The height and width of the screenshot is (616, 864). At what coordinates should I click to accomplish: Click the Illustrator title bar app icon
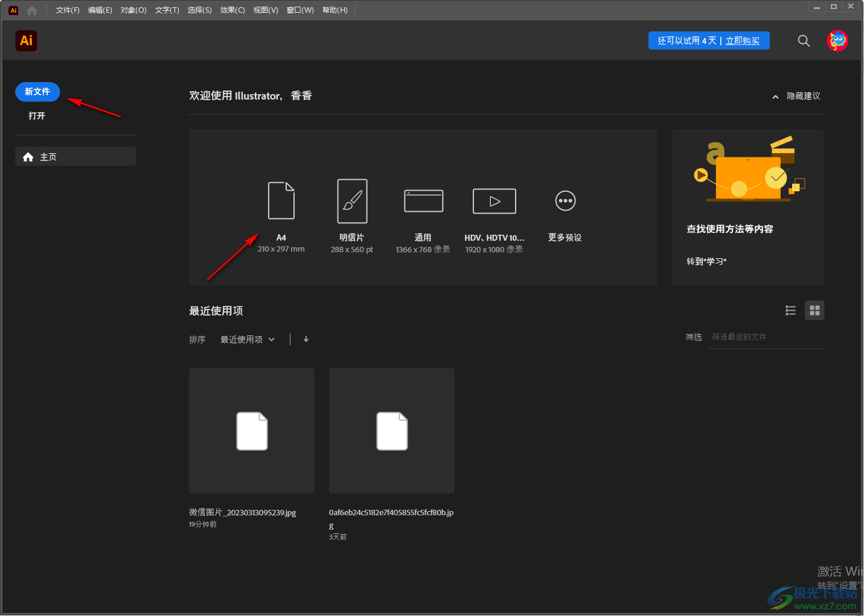click(13, 10)
